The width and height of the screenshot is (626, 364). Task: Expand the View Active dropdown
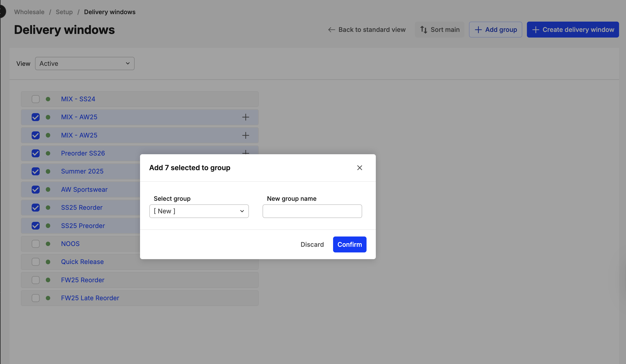(85, 63)
